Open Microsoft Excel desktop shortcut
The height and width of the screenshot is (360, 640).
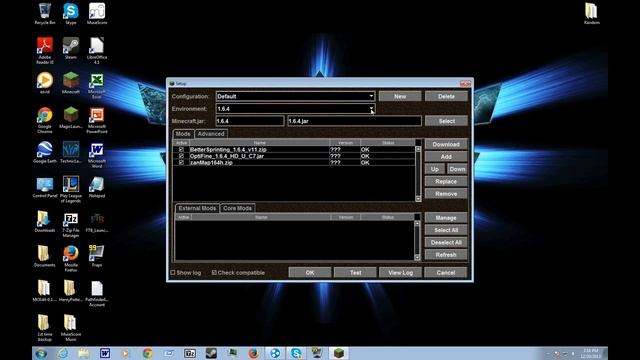97,85
